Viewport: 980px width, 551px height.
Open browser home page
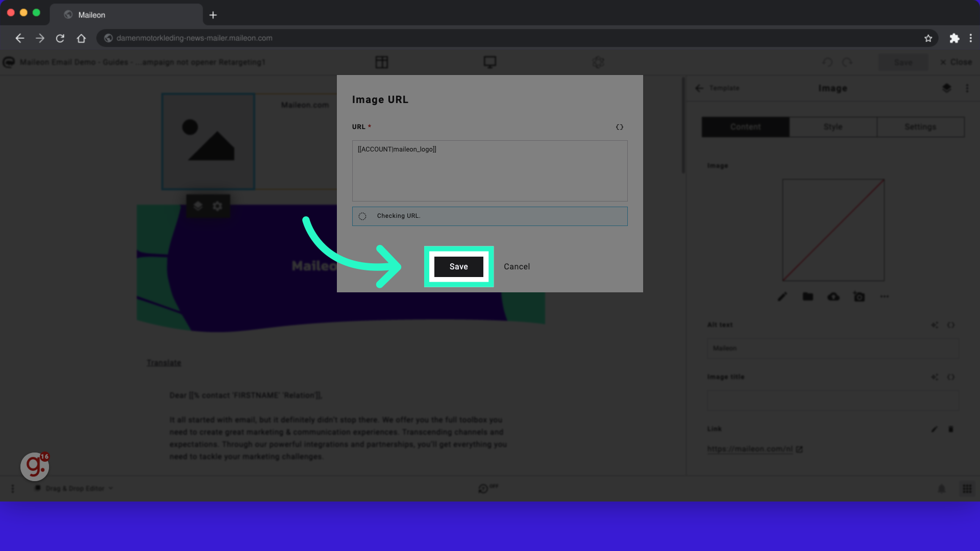pos(81,38)
